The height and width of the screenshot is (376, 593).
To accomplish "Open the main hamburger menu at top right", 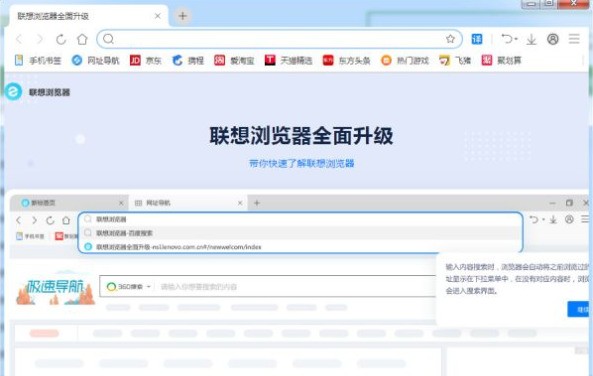I will coord(574,39).
